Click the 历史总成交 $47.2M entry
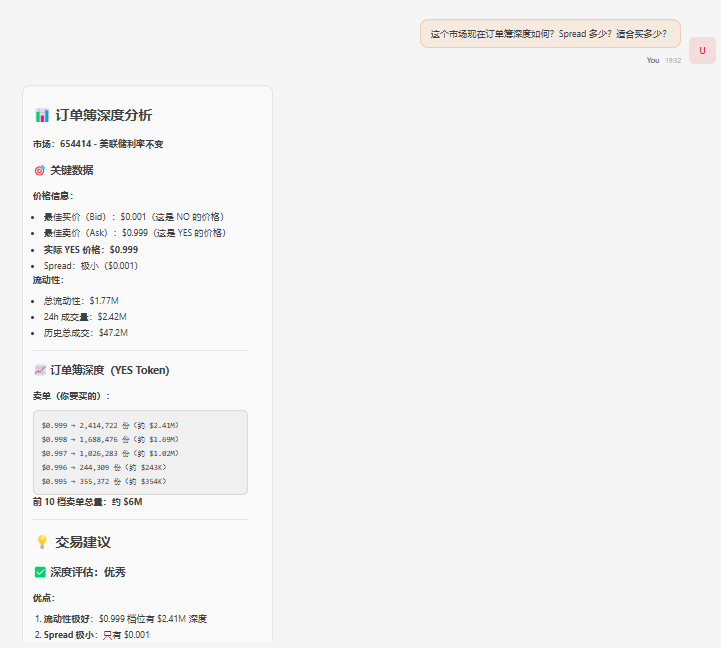Viewport: 721px width, 648px height. tap(85, 332)
